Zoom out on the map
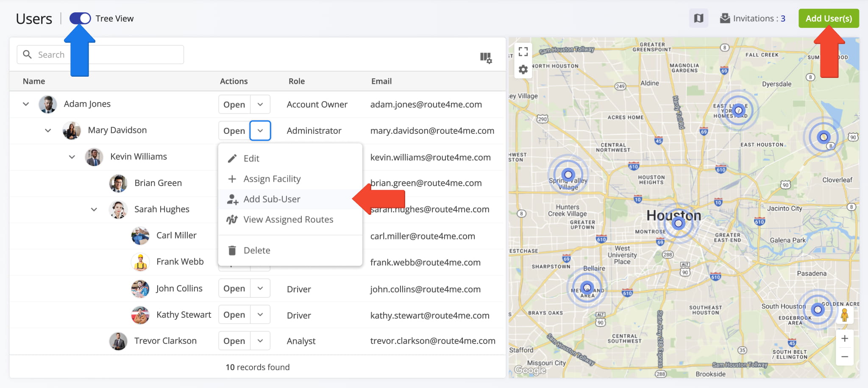Screen dimensions: 868x388 (844, 357)
